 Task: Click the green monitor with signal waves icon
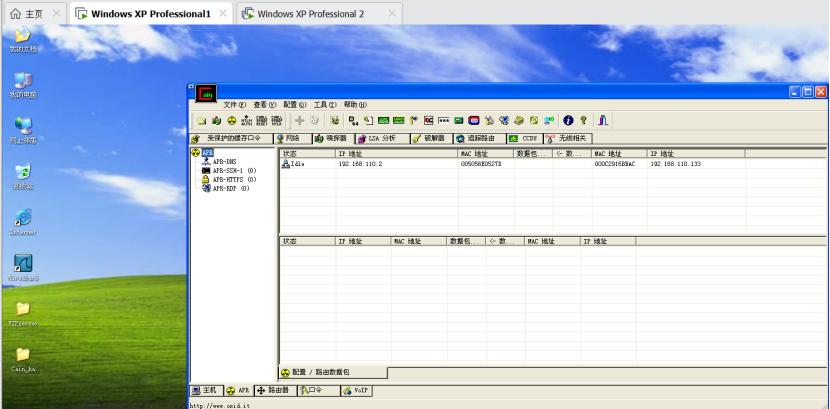click(549, 121)
